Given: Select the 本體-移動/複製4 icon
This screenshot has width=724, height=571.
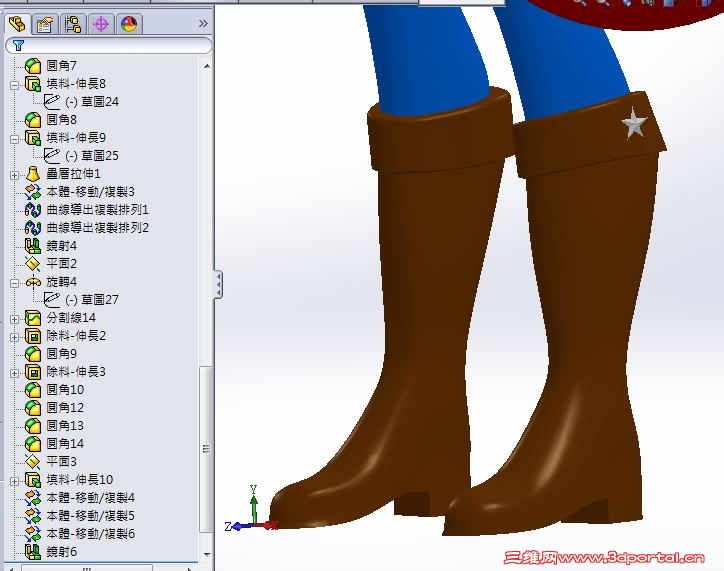Looking at the screenshot, I should click(33, 498).
